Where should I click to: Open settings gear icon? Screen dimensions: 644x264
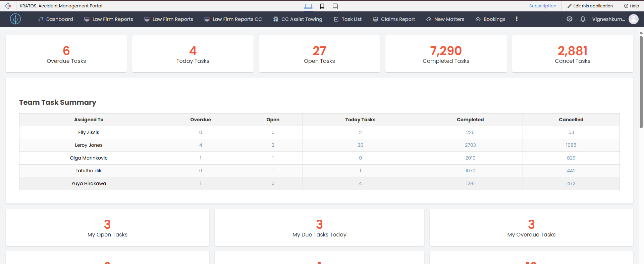(x=570, y=19)
